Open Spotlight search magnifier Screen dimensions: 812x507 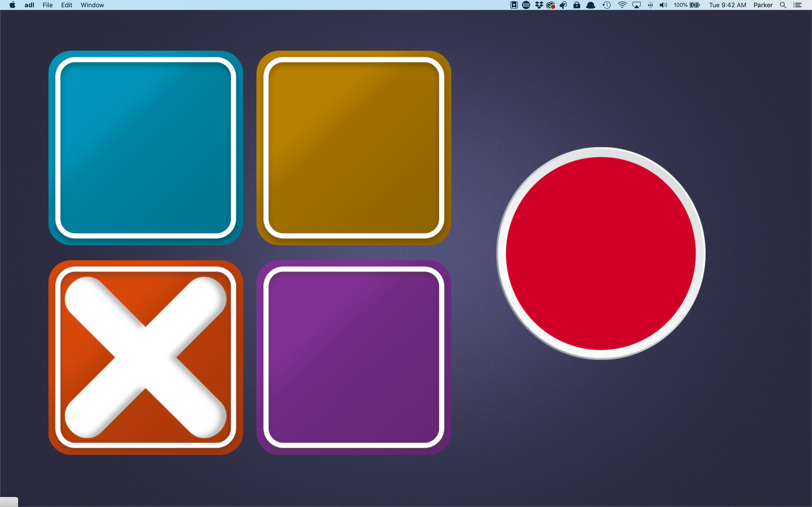[x=783, y=5]
